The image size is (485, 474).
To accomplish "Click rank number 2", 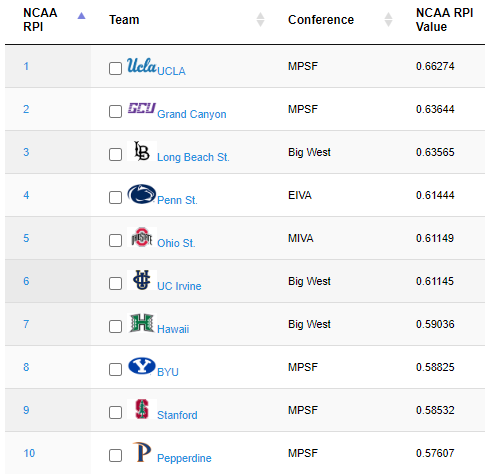I will tap(26, 109).
